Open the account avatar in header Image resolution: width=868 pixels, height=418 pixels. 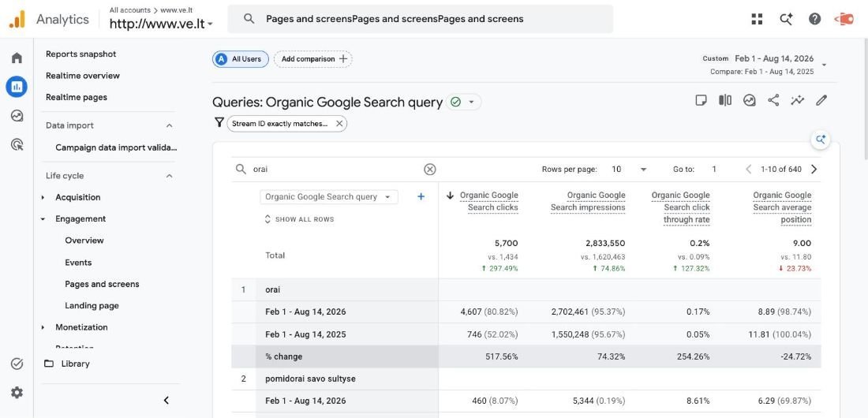[844, 19]
